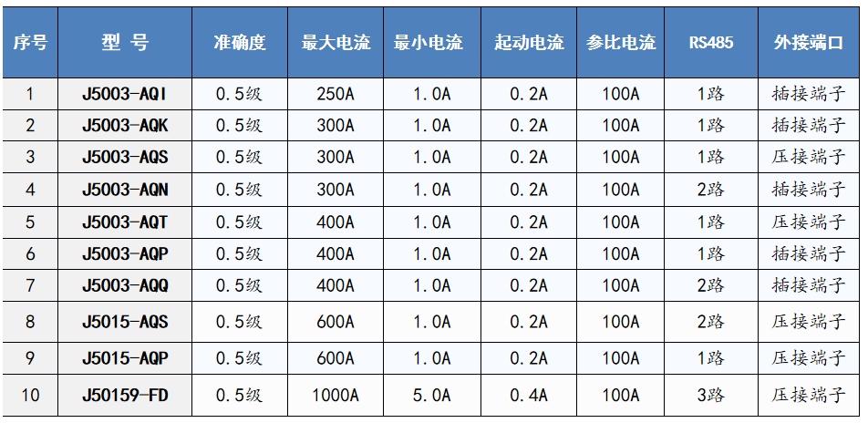Select 100A in the J5003-AQI row
868x423 pixels.
pyautogui.click(x=621, y=94)
